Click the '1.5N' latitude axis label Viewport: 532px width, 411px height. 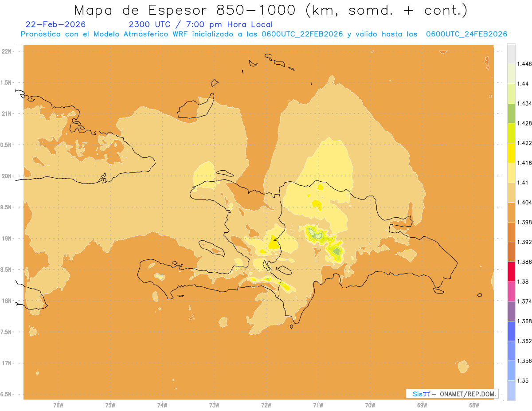coord(6,82)
